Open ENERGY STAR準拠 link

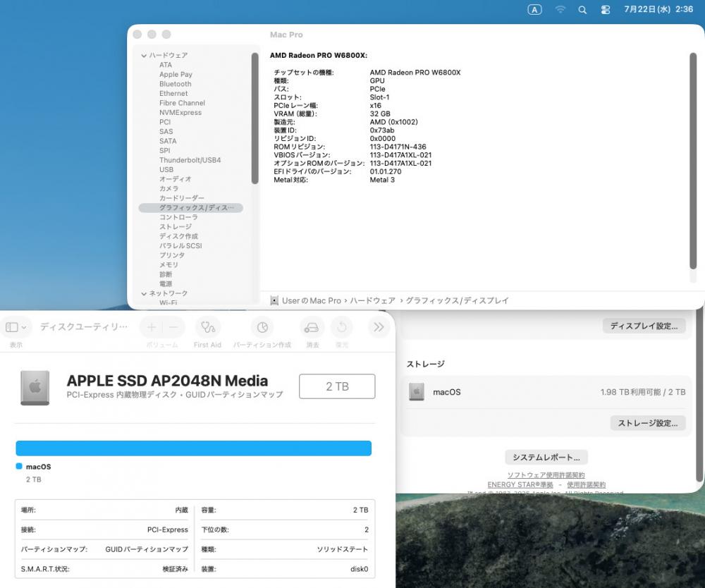click(520, 484)
